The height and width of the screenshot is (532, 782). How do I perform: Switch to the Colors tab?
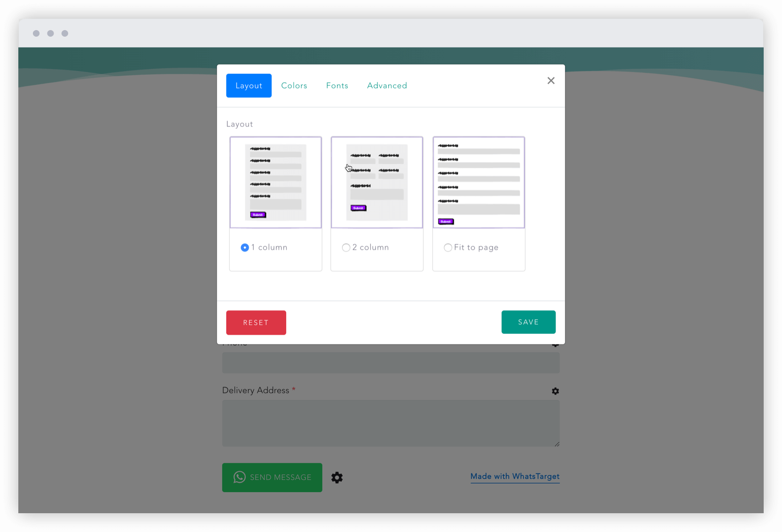coord(294,86)
